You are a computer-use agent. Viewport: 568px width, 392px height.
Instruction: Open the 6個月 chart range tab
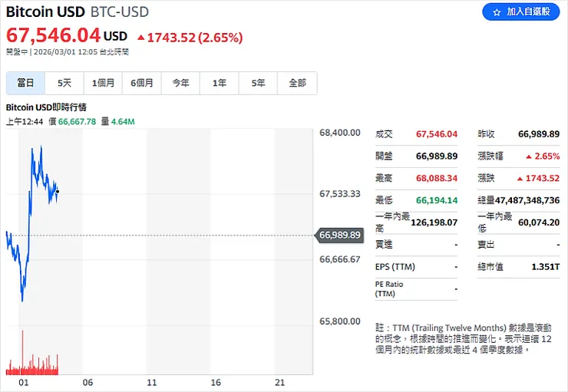142,84
